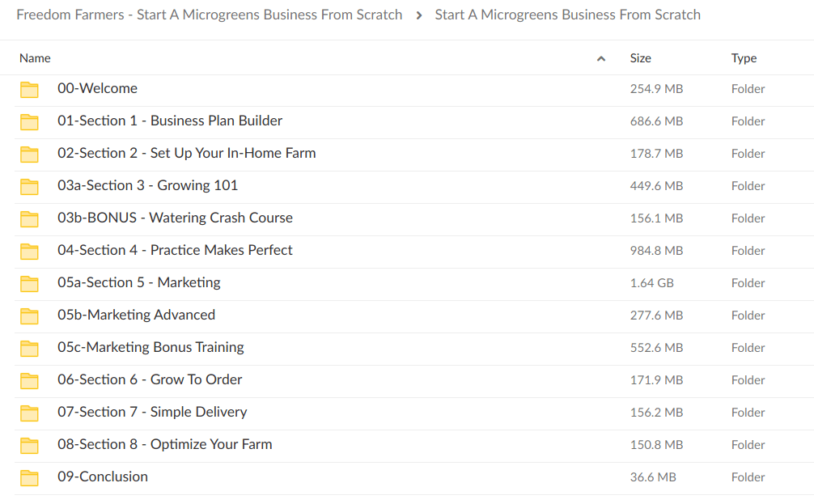Viewport: 814px width, 504px height.
Task: Click the 07-Section 7 - Simple Delivery folder icon
Action: [x=29, y=413]
